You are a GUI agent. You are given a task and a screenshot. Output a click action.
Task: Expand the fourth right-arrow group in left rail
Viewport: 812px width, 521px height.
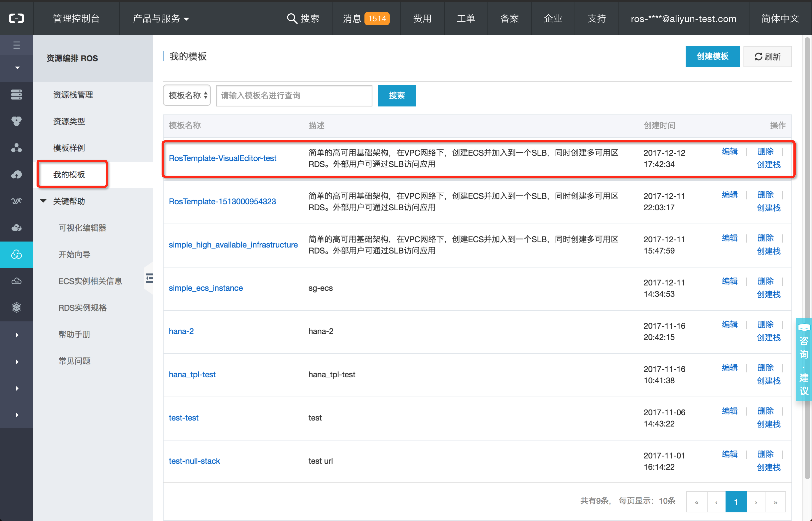pos(17,415)
